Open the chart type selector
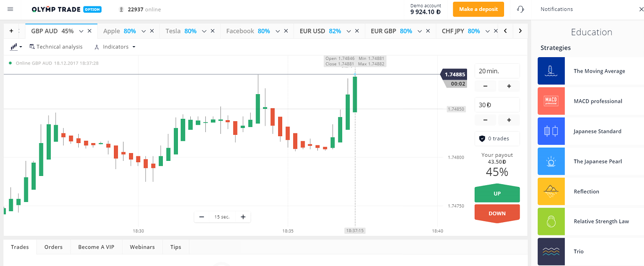This screenshot has height=266, width=644. coord(16,47)
